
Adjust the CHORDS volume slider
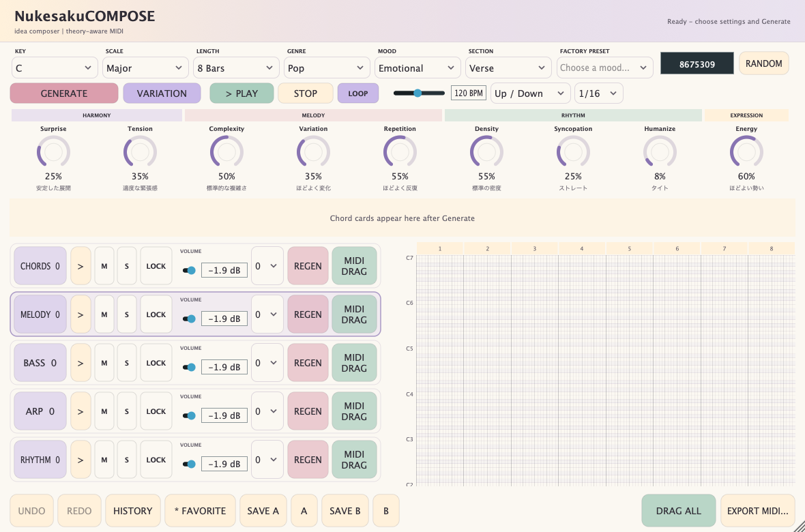pos(189,270)
